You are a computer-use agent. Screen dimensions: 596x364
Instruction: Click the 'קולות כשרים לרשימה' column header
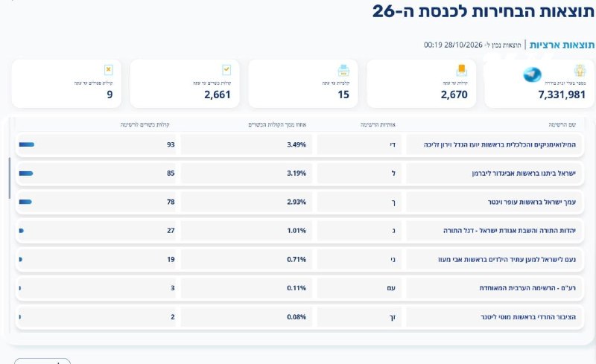(145, 124)
